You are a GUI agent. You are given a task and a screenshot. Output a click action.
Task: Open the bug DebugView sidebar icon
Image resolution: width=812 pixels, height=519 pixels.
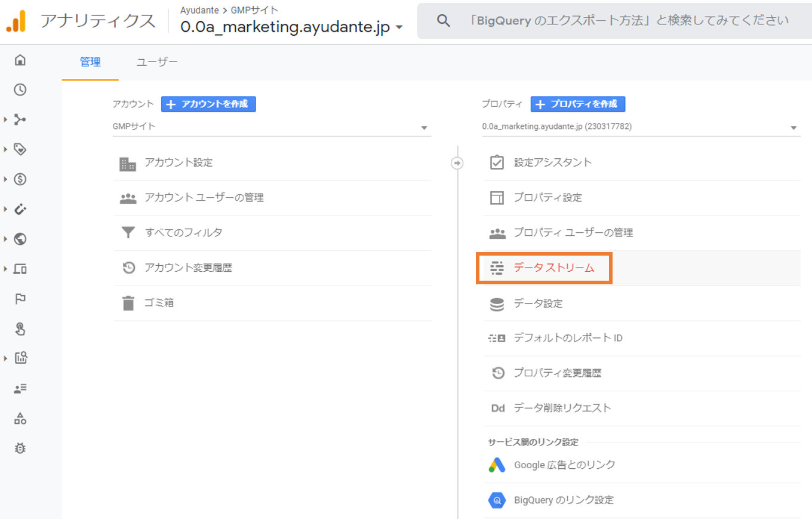pos(20,448)
